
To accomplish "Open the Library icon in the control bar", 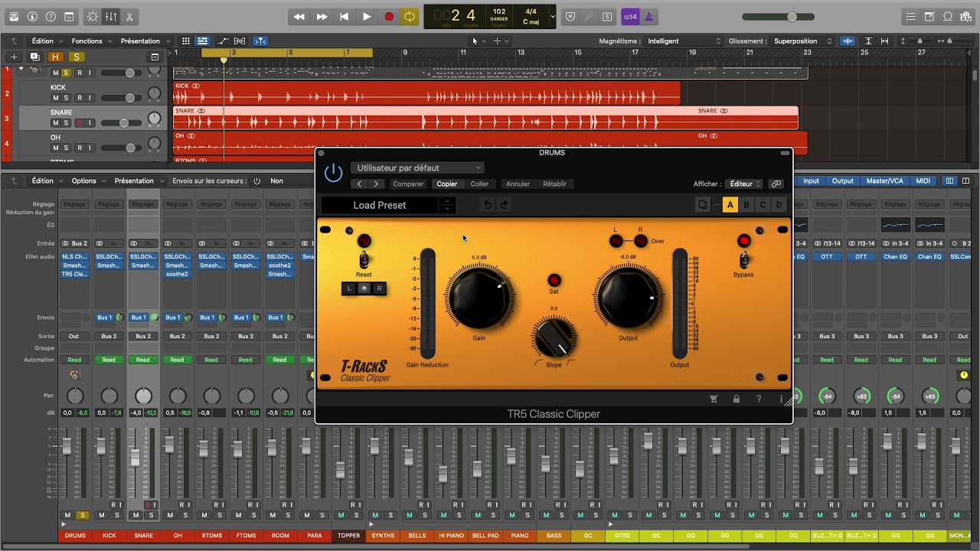I will pyautogui.click(x=14, y=17).
